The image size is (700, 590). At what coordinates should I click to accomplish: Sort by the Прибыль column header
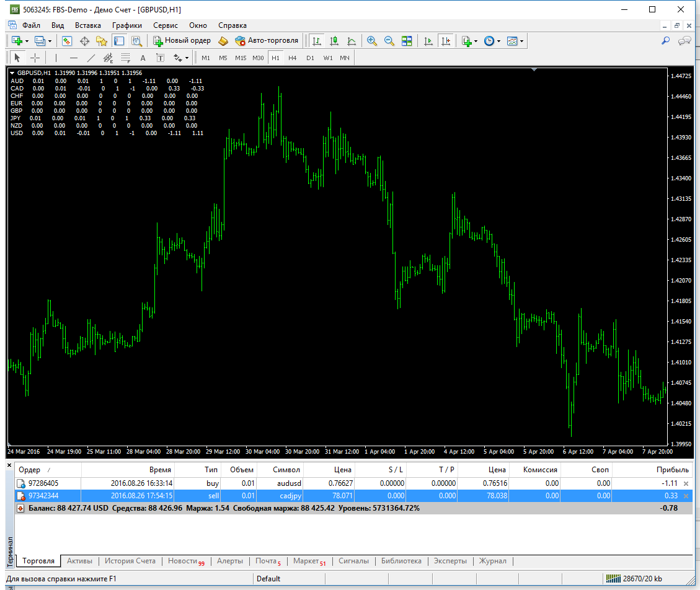(x=652, y=470)
